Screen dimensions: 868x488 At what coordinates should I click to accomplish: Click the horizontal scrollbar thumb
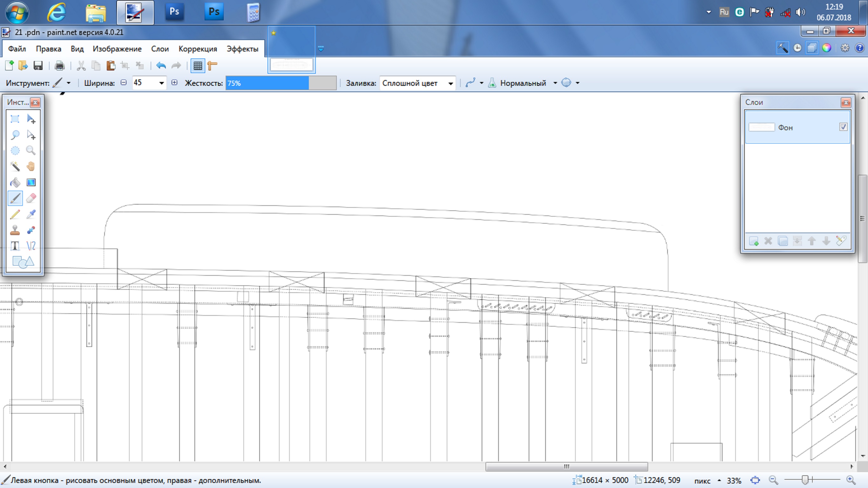pos(566,467)
